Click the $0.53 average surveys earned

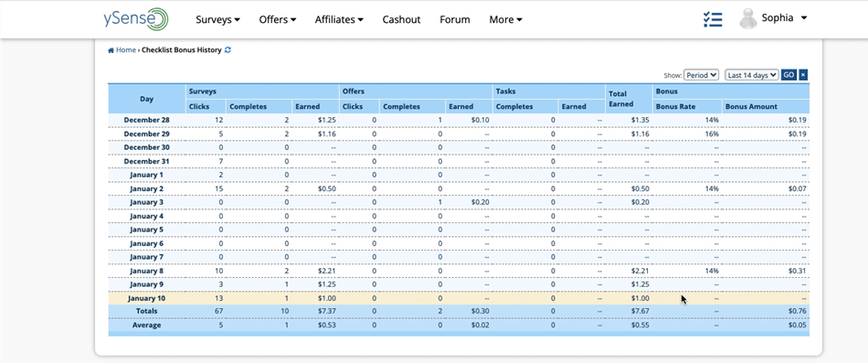326,326
